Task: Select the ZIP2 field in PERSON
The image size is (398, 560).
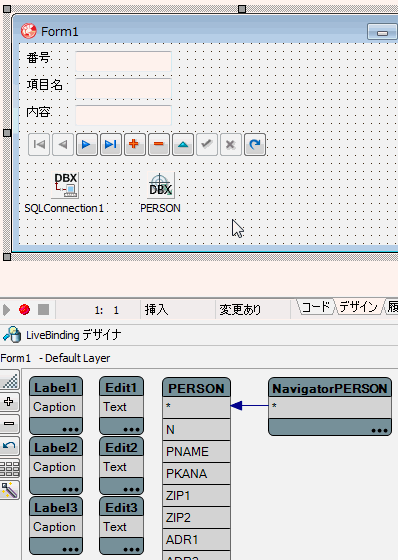Action: (196, 518)
